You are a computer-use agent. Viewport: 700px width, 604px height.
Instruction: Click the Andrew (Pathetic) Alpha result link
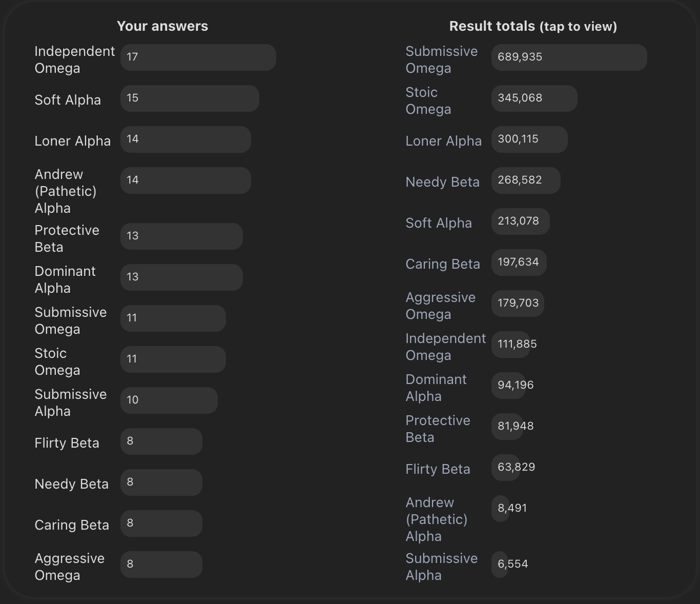436,519
